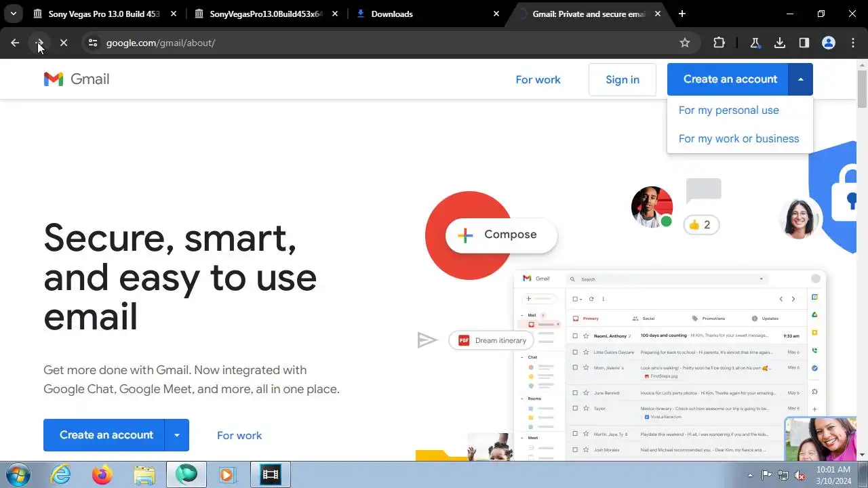Open the Extensions puzzle icon
Viewport: 868px width, 488px height.
719,43
